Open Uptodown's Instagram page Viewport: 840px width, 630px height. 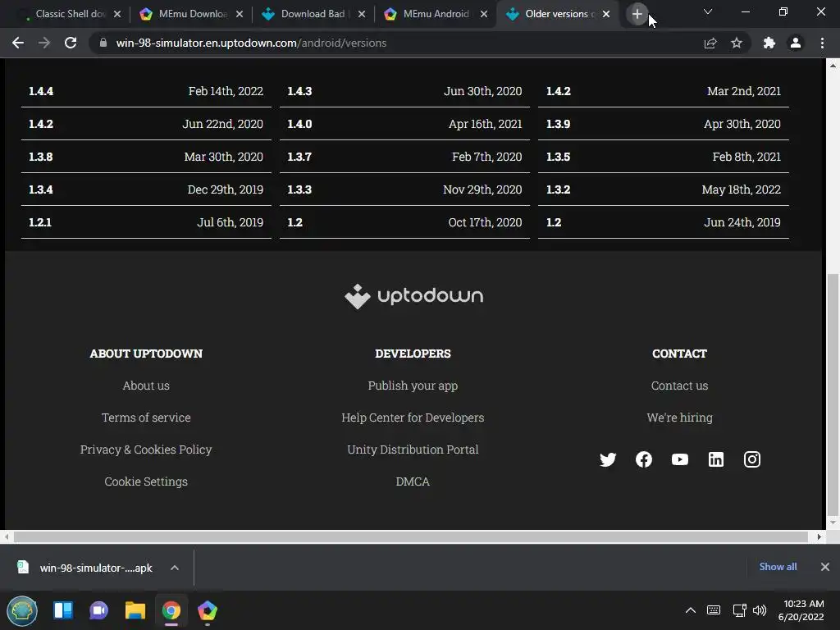[752, 459]
